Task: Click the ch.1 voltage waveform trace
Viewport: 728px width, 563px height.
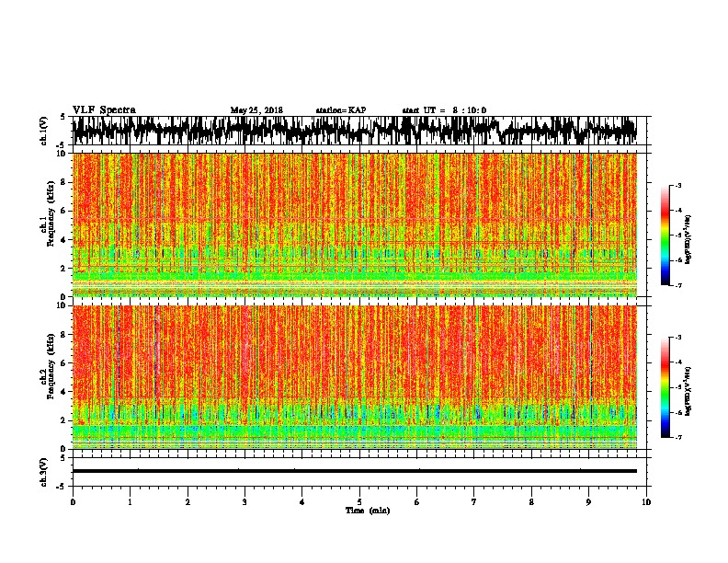Action: click(354, 131)
